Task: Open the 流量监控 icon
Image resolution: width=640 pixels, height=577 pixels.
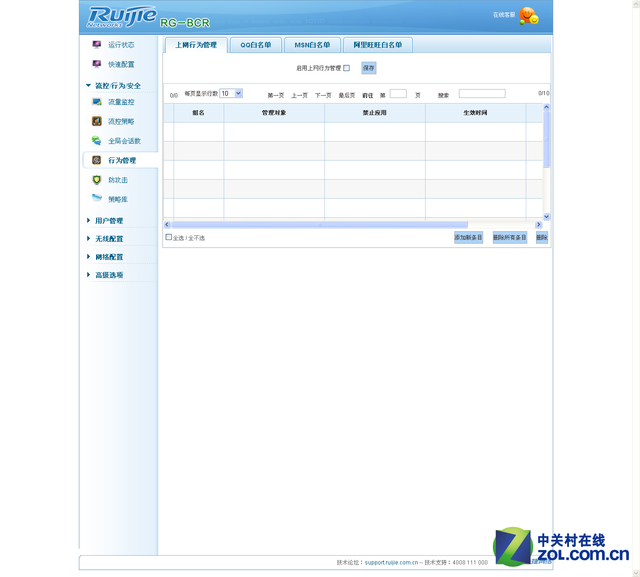Action: tap(97, 102)
